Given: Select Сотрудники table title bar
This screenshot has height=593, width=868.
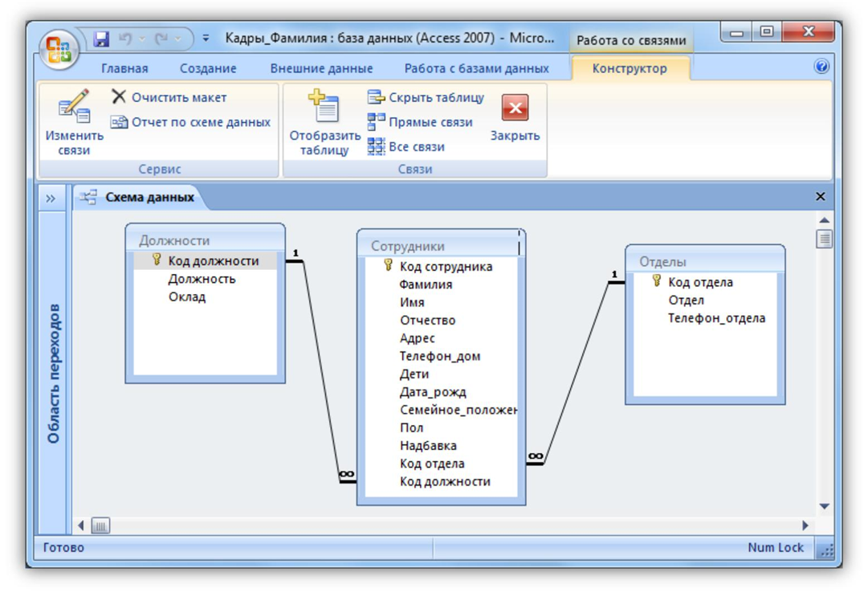Looking at the screenshot, I should pos(441,246).
